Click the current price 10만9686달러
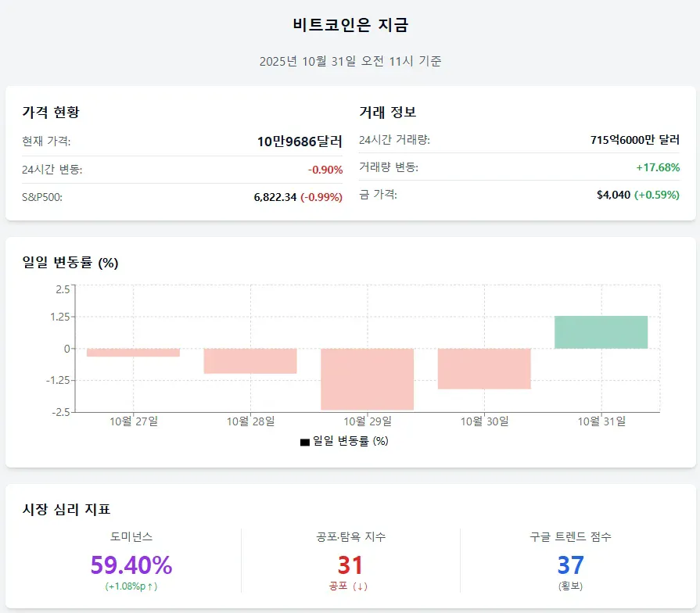Viewport: 700px width, 613px height. [300, 142]
